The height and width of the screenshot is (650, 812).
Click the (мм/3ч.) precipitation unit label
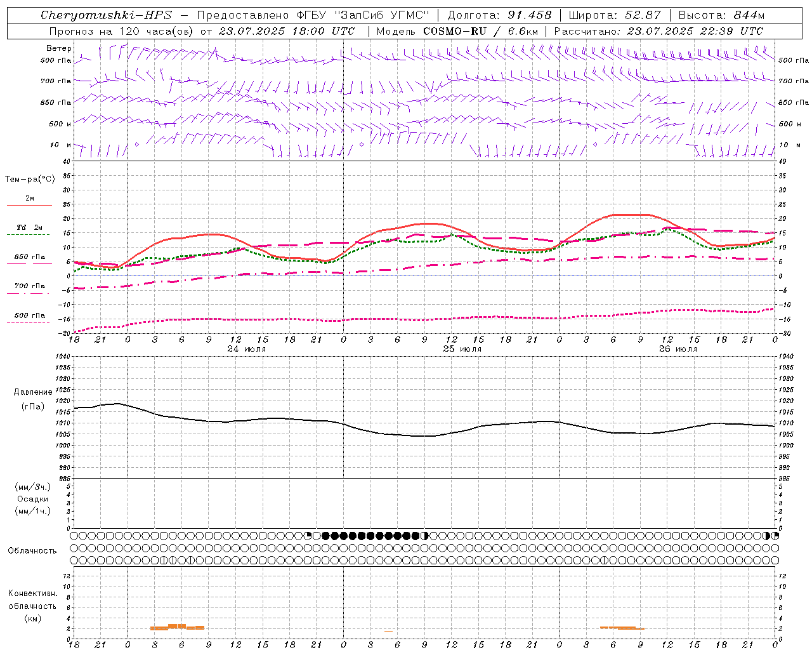[x=32, y=487]
